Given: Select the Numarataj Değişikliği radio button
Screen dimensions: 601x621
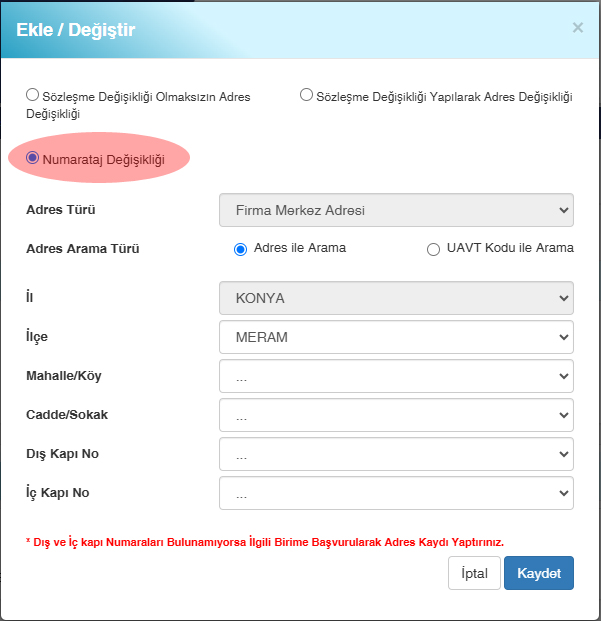Looking at the screenshot, I should [33, 158].
